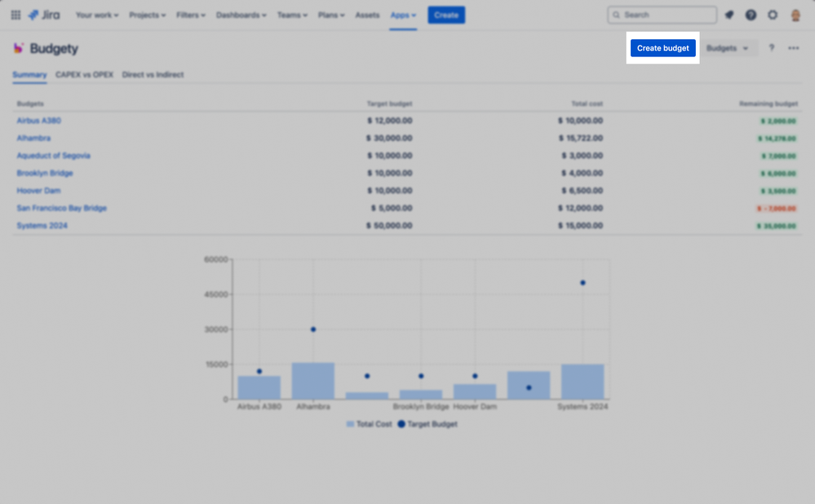Open the more options ellipsis menu
Screen dimensions: 815x504
[792, 48]
